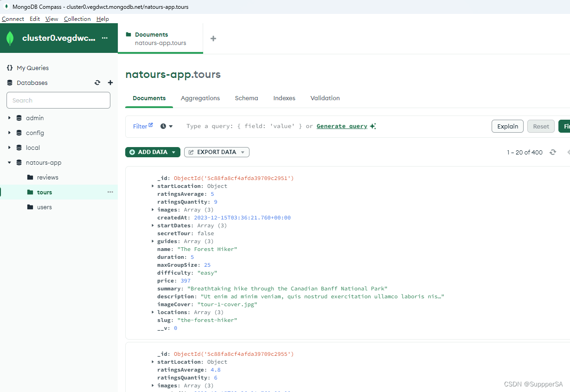Image resolution: width=570 pixels, height=392 pixels.
Task: Open a new tab with the plus icon
Action: pyautogui.click(x=213, y=39)
